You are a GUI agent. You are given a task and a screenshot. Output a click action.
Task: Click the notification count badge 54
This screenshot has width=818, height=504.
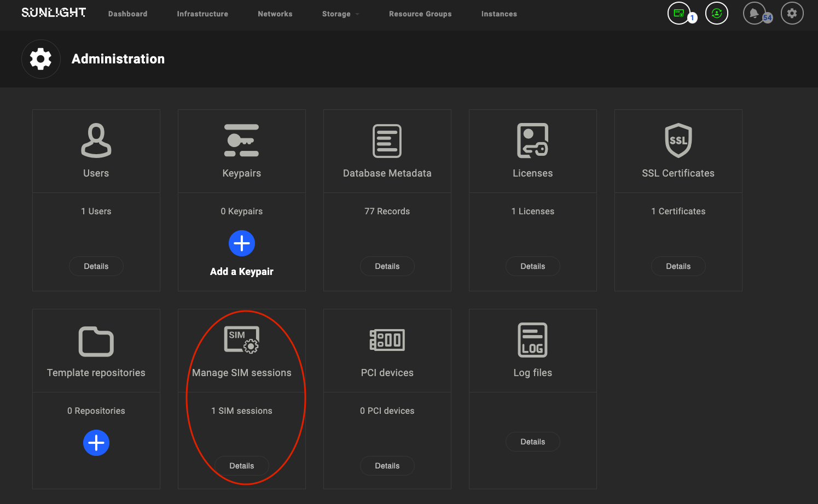768,18
